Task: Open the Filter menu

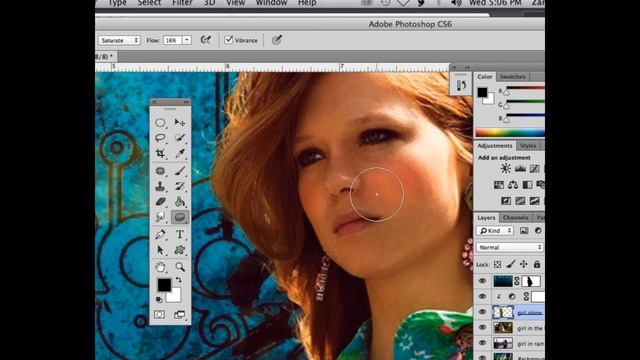Action: [182, 3]
